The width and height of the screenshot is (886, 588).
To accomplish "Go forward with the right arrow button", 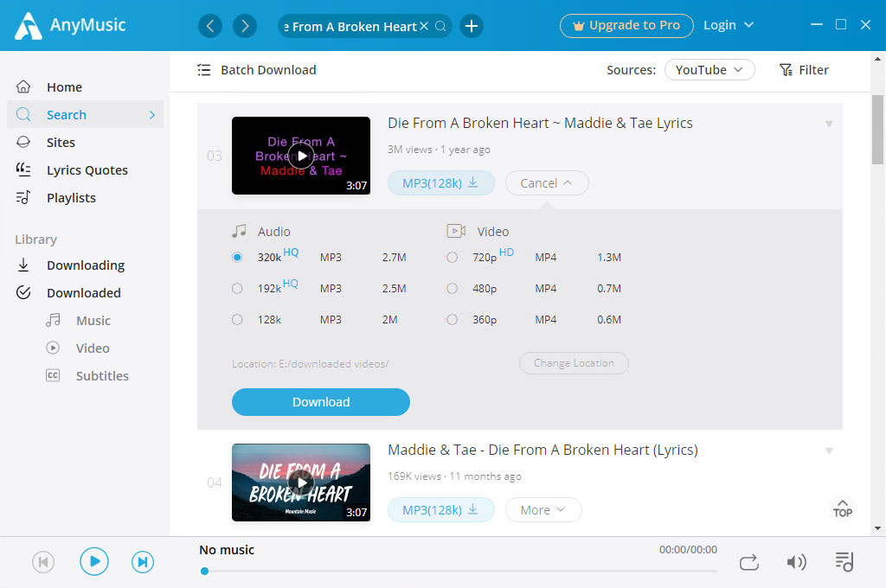I will (245, 26).
